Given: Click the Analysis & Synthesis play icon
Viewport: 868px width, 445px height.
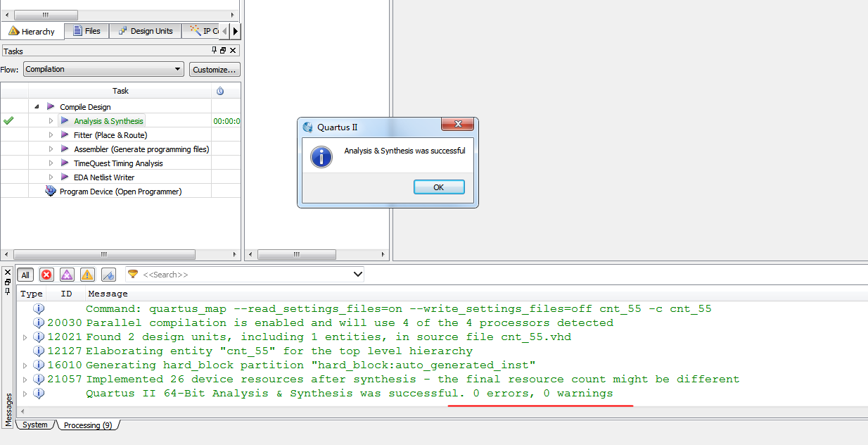Looking at the screenshot, I should pyautogui.click(x=65, y=121).
